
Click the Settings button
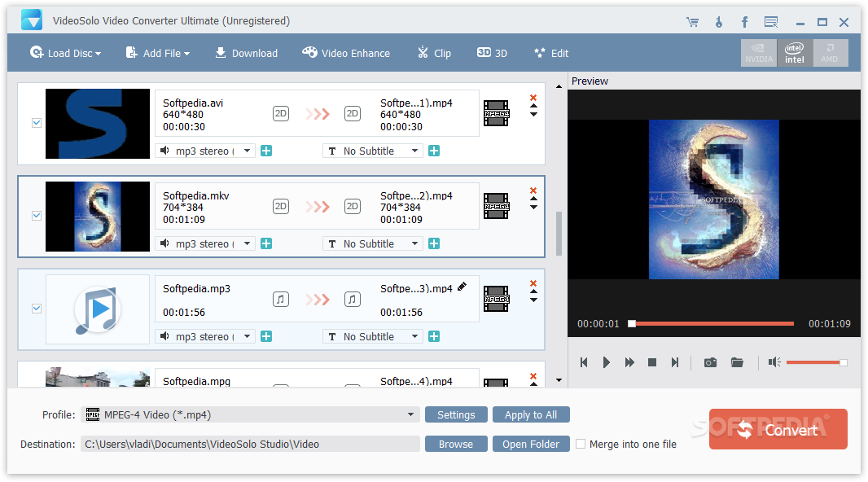pyautogui.click(x=456, y=414)
